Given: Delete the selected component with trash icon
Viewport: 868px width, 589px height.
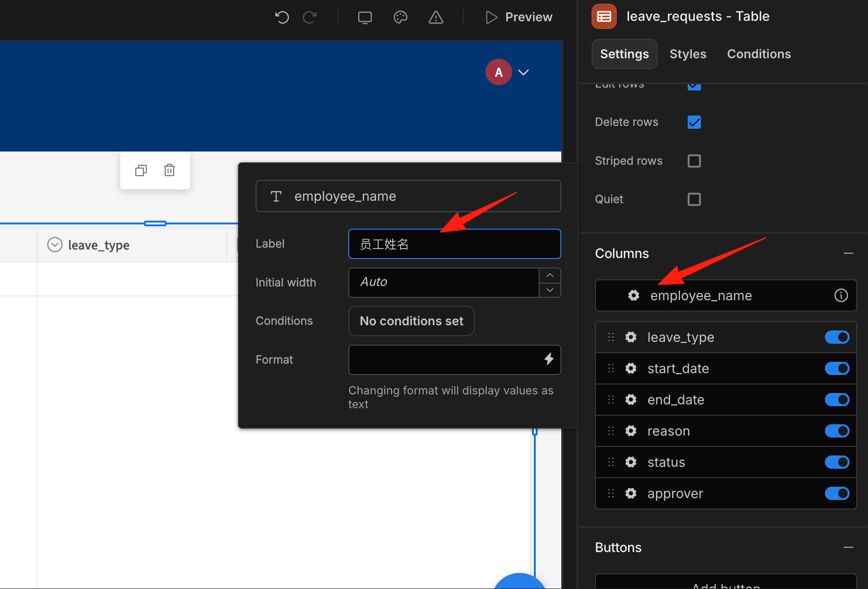Looking at the screenshot, I should coord(169,170).
